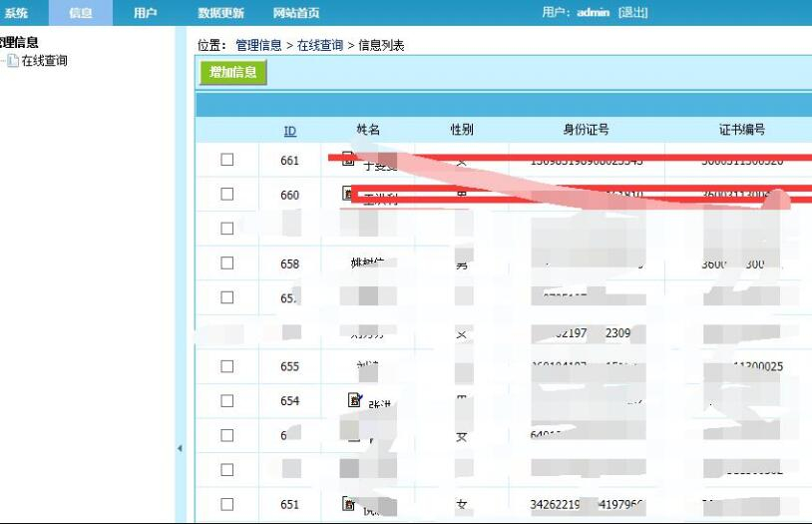Switch to the 用户 menu
Screen dimensions: 812x524
point(145,13)
